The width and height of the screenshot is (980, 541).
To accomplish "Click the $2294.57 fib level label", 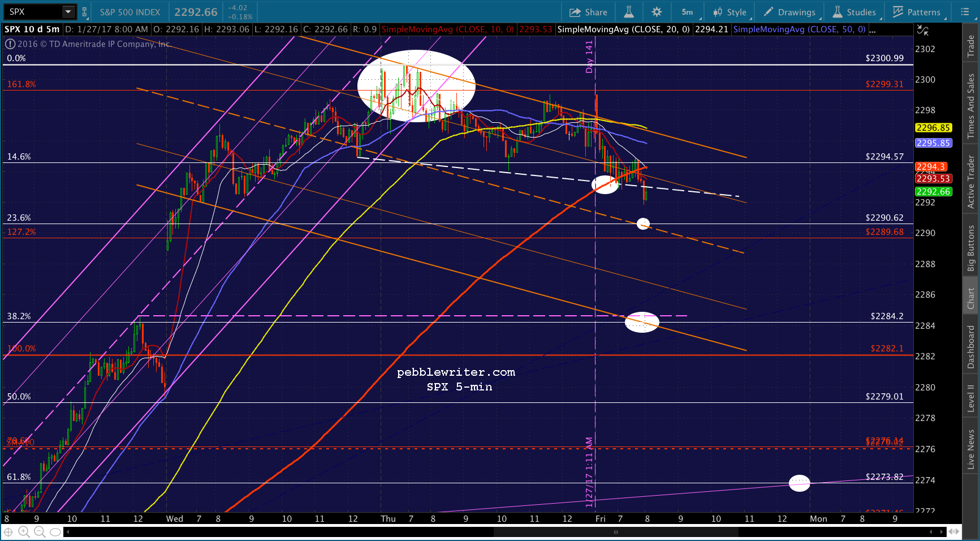I will (884, 157).
